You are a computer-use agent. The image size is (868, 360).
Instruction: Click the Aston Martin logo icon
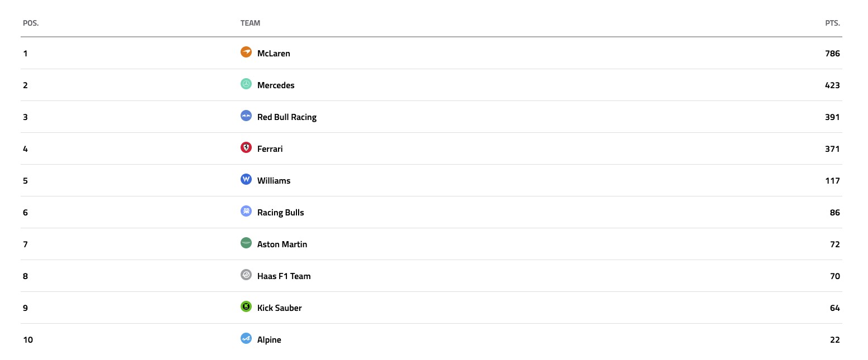pyautogui.click(x=246, y=243)
